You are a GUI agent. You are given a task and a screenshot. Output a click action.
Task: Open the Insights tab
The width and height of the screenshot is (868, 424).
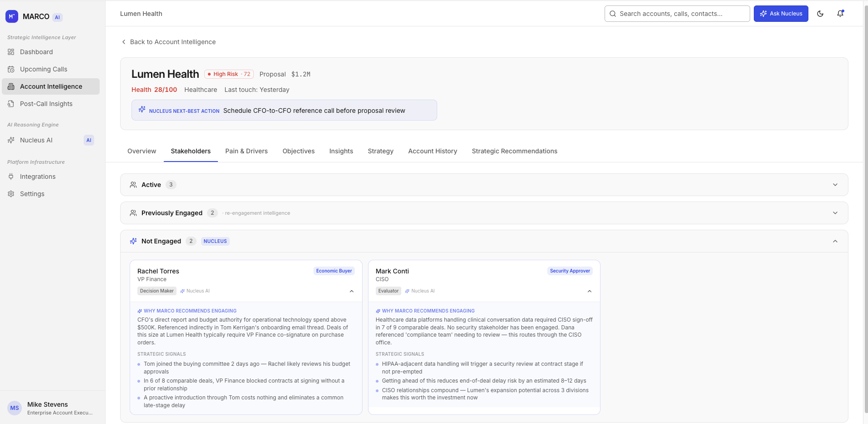pyautogui.click(x=341, y=151)
